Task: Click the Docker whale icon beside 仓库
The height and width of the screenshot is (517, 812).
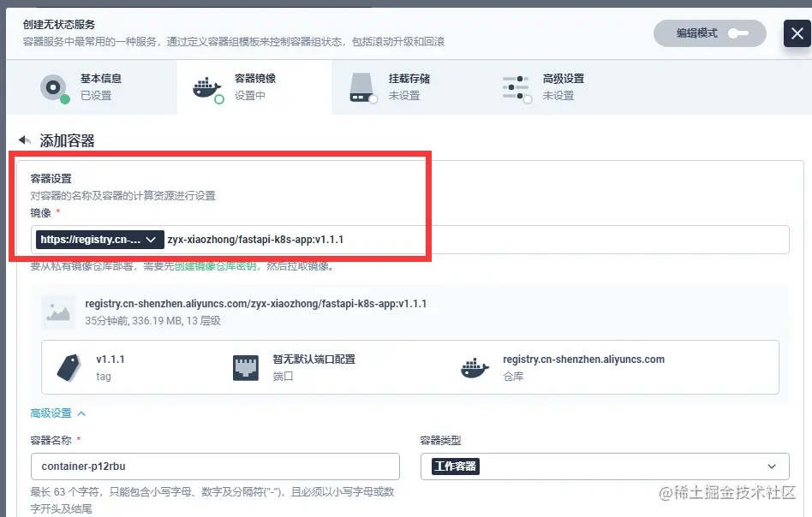Action: pos(475,368)
